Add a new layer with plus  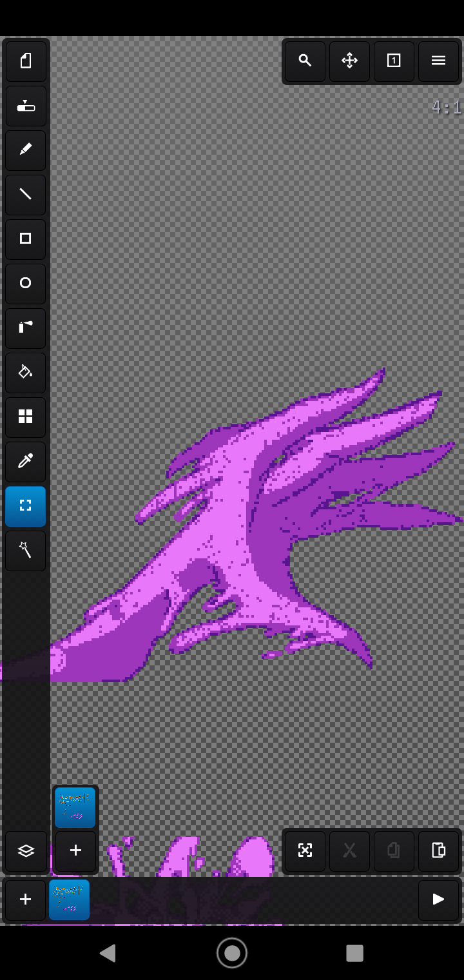(x=75, y=851)
